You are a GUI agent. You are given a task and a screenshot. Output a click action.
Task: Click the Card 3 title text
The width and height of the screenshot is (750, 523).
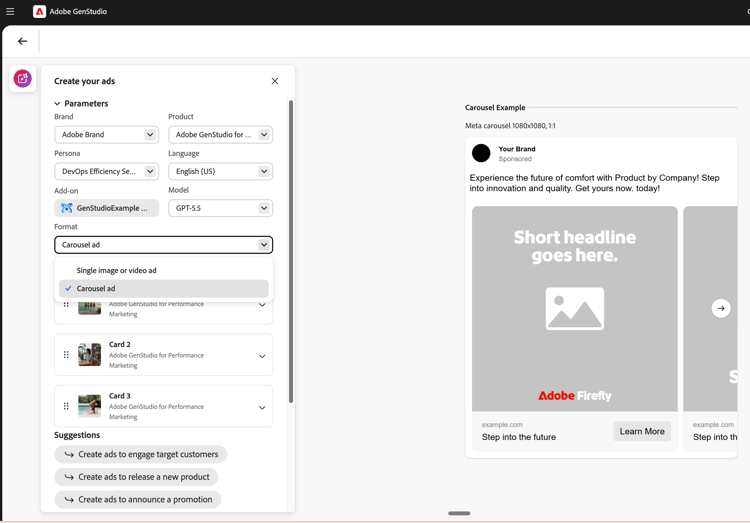tap(120, 396)
